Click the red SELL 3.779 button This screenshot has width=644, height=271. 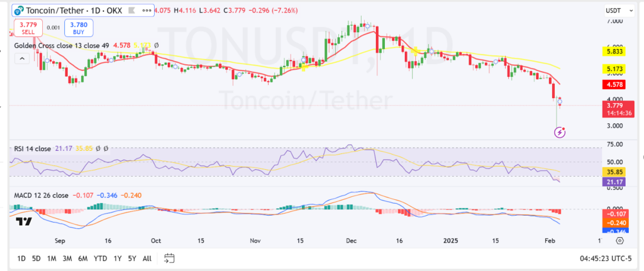point(29,28)
